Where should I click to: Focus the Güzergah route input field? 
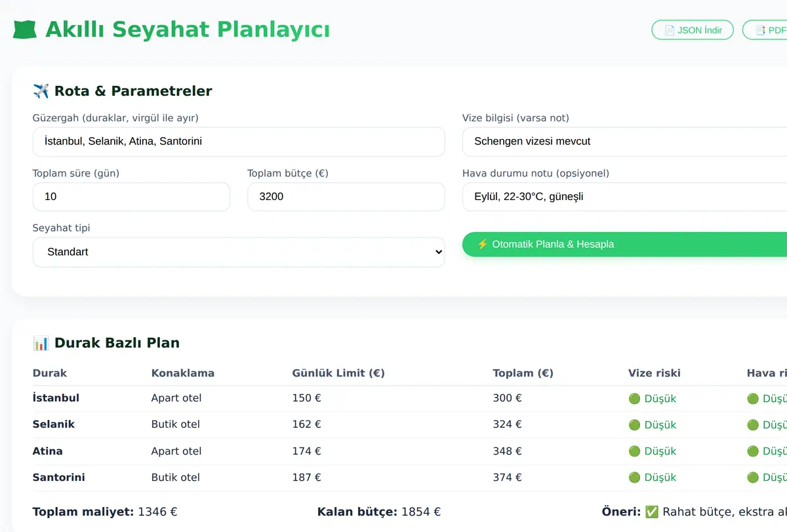tap(239, 142)
